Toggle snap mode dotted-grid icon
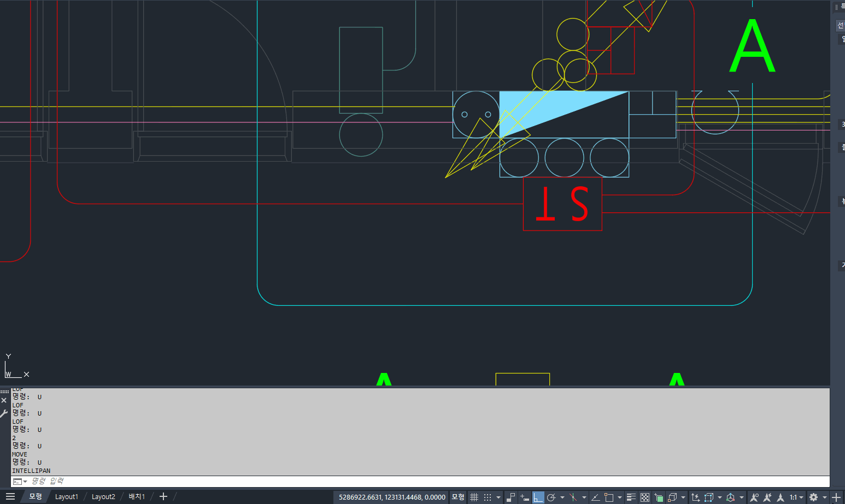 pos(488,497)
